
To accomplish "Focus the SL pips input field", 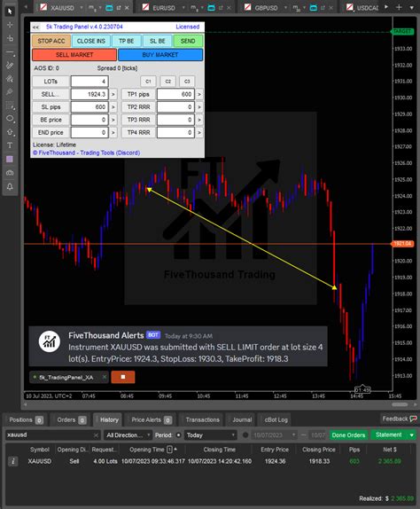I will pos(89,106).
